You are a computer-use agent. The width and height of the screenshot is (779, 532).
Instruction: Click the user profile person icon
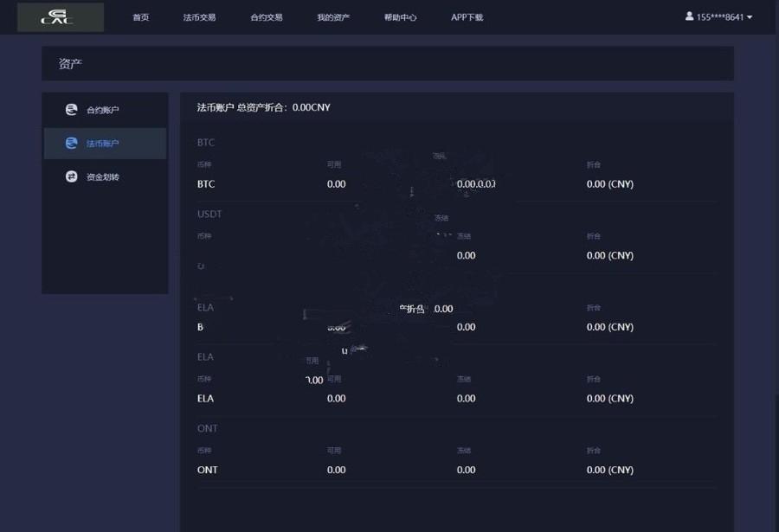pos(689,16)
